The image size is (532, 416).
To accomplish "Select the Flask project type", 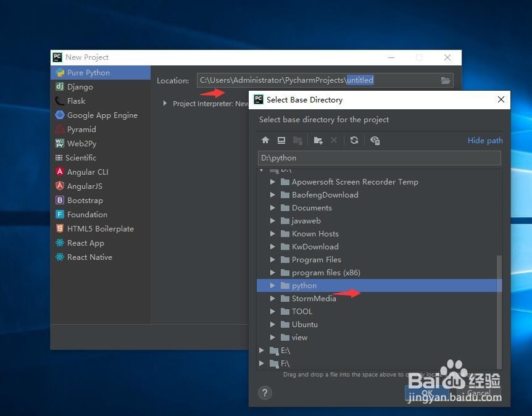I will tap(100, 101).
